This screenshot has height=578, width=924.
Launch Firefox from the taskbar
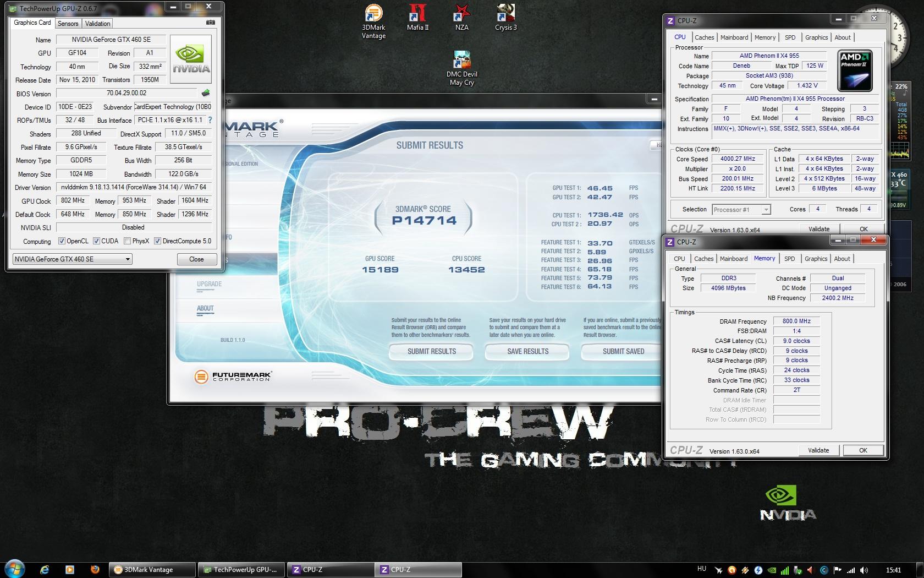coord(94,570)
